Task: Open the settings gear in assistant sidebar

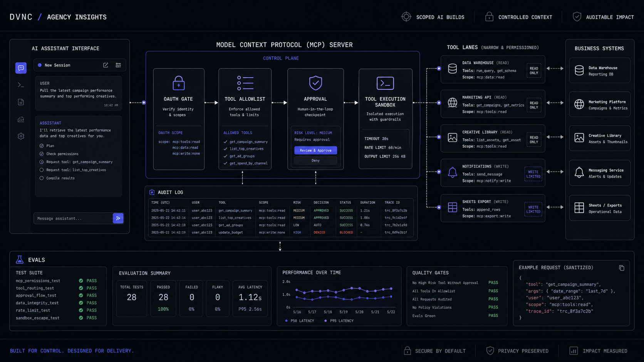Action: (21, 136)
